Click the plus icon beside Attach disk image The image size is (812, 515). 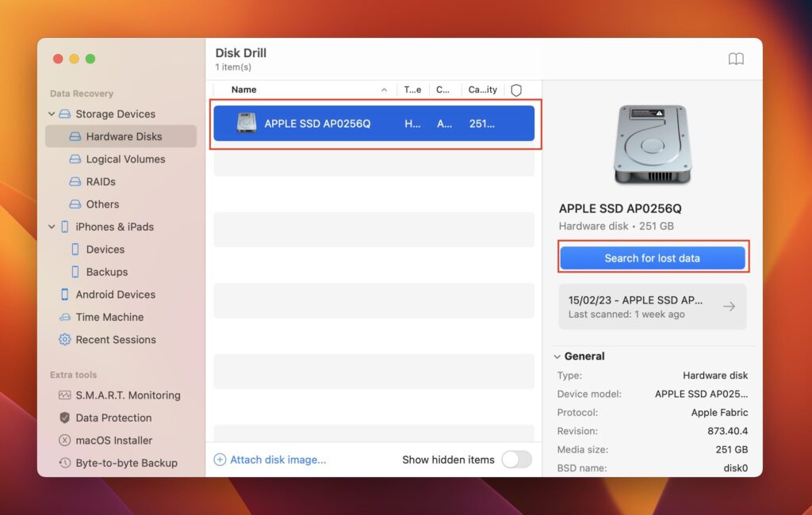click(x=220, y=460)
